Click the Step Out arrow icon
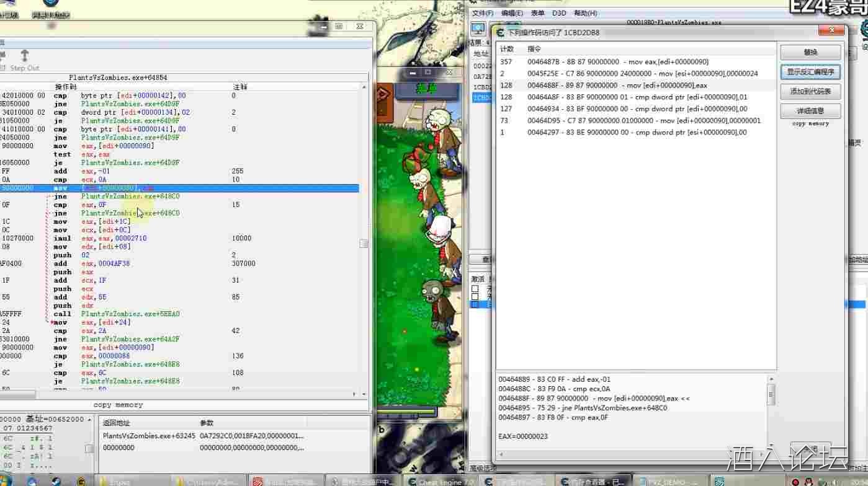The image size is (868, 486). pos(25,56)
